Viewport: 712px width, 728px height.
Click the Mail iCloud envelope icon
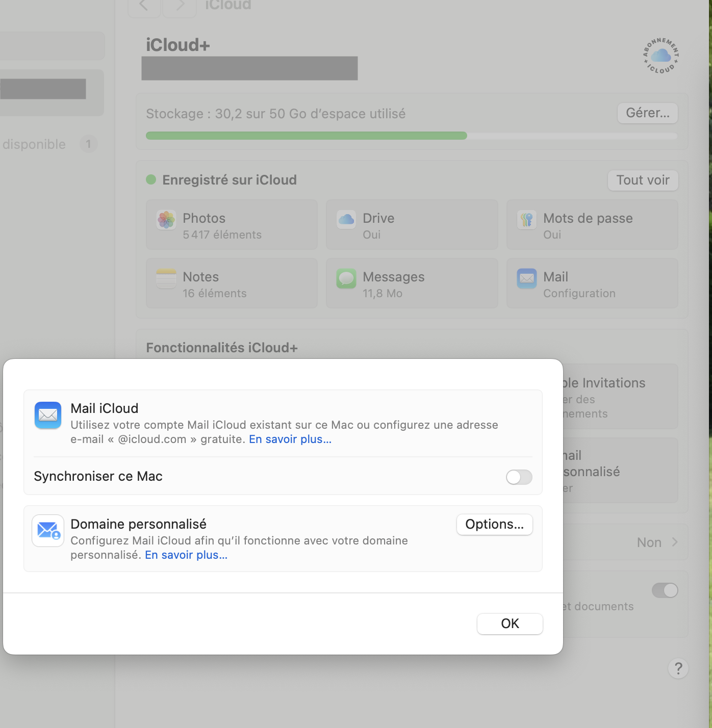pos(48,415)
